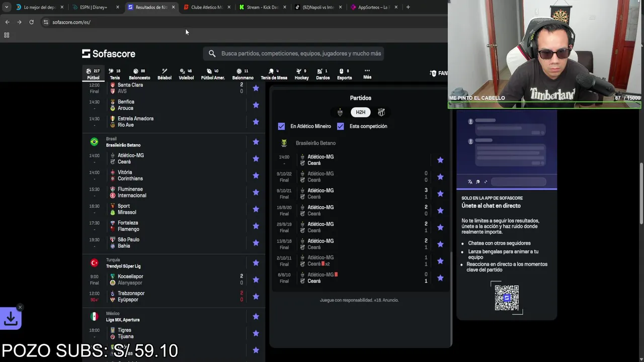644x362 pixels.
Task: Favorite the Kocaelispor vs Alanyaspor match
Action: pyautogui.click(x=256, y=280)
